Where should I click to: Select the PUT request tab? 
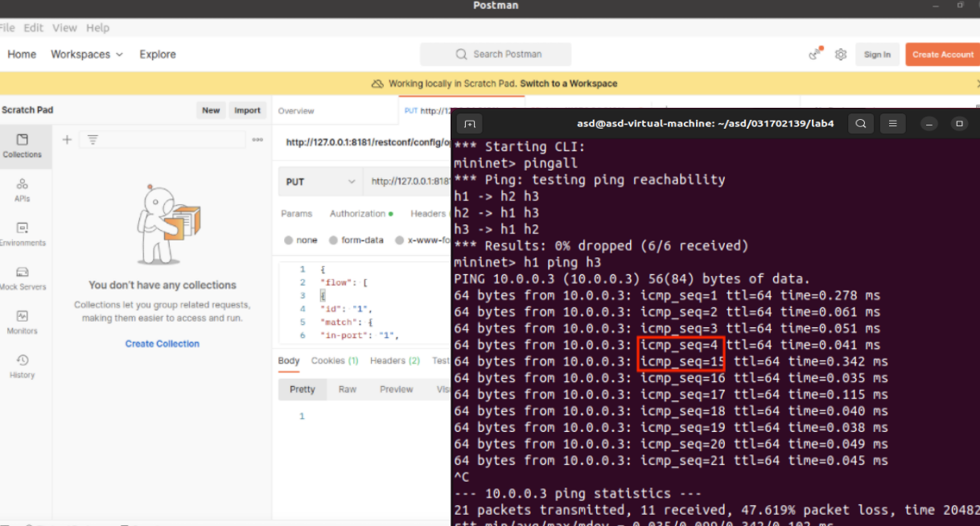[426, 111]
